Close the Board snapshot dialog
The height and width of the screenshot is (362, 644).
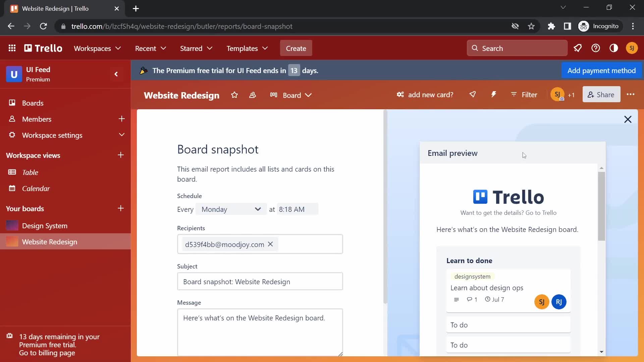(x=628, y=119)
